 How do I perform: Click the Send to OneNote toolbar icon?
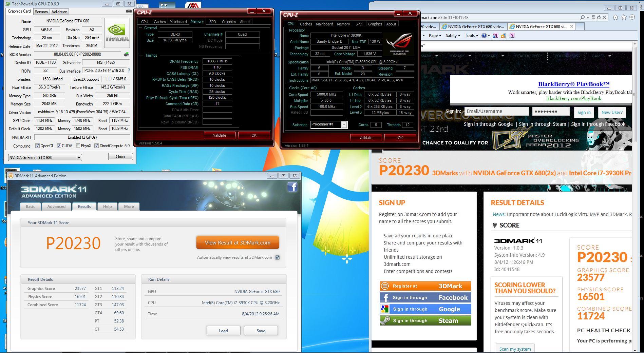pos(495,35)
